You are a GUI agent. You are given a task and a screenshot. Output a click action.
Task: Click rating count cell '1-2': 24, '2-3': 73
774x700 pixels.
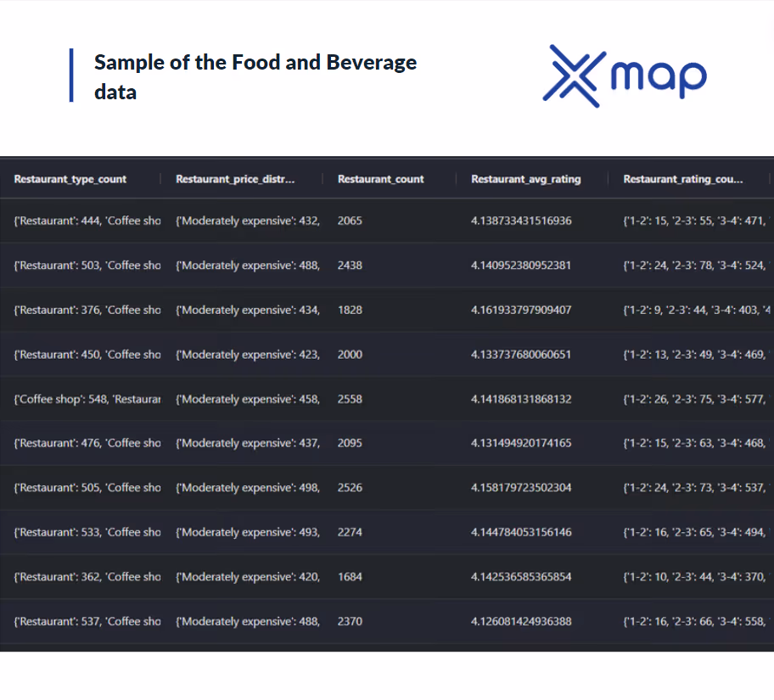[x=696, y=488]
